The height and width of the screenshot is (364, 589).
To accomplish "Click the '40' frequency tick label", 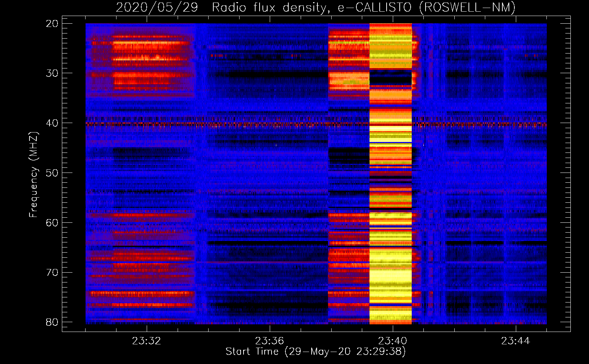I will [x=52, y=123].
